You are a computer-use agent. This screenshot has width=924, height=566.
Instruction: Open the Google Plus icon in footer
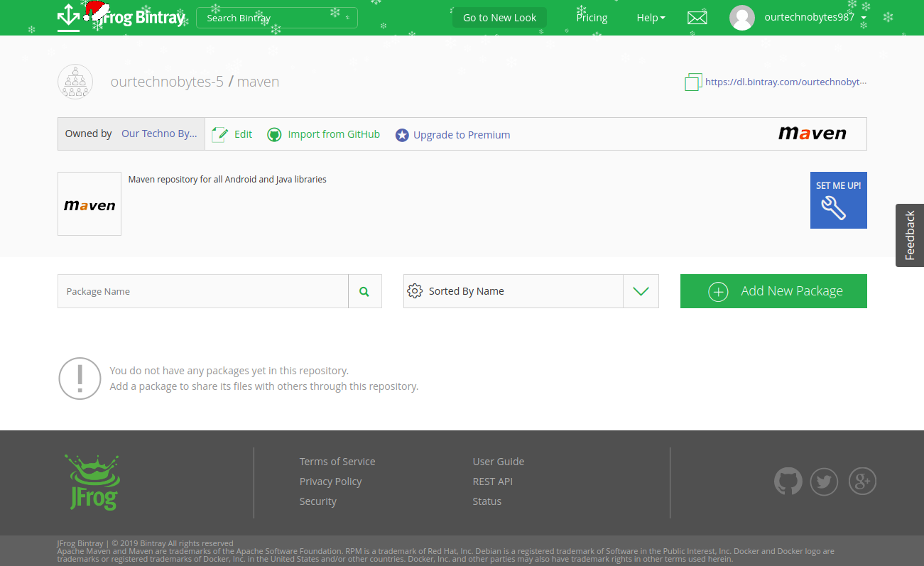click(x=862, y=481)
